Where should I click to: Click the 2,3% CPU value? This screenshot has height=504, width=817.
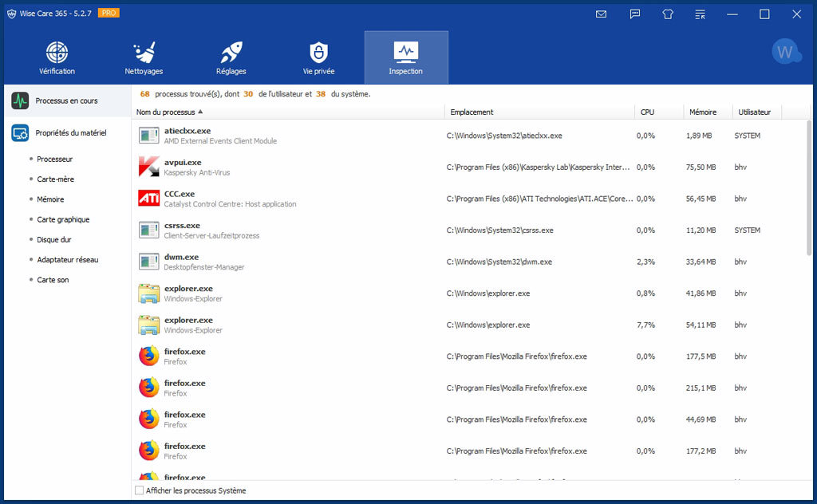(x=645, y=262)
